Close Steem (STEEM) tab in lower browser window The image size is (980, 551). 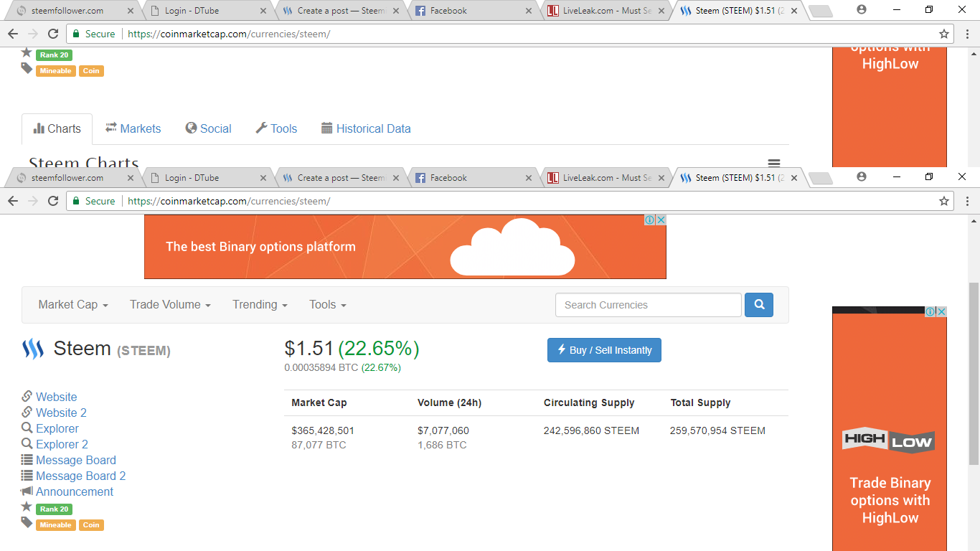pyautogui.click(x=794, y=178)
